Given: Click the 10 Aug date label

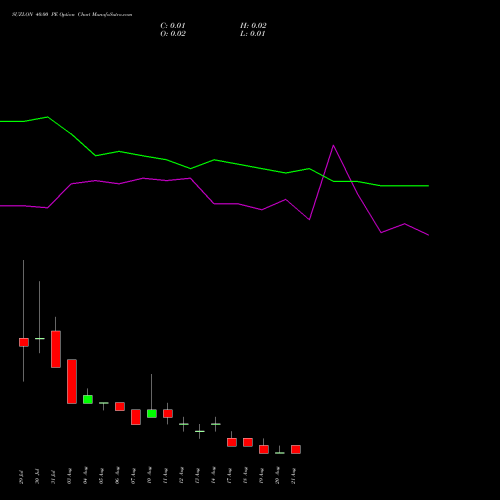Looking at the screenshot, I should coord(150,476).
